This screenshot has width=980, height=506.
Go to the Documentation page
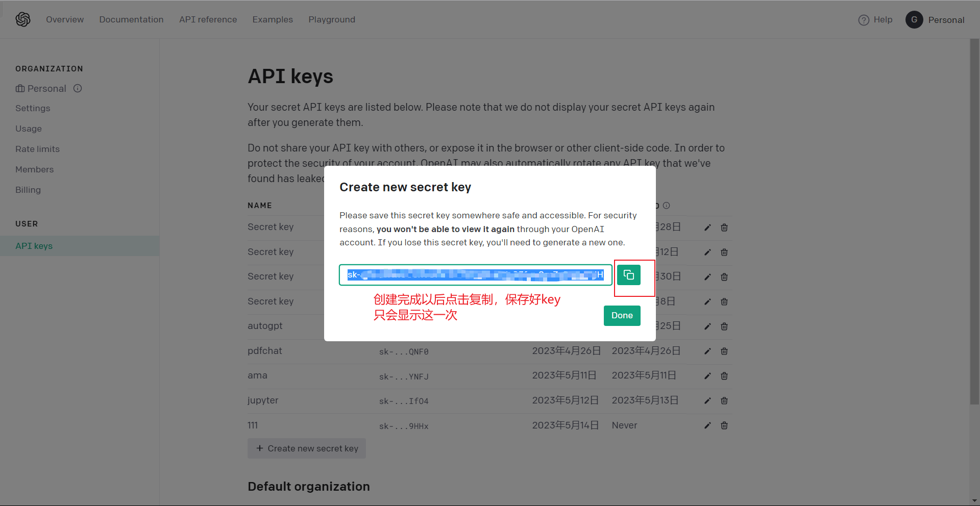131,19
